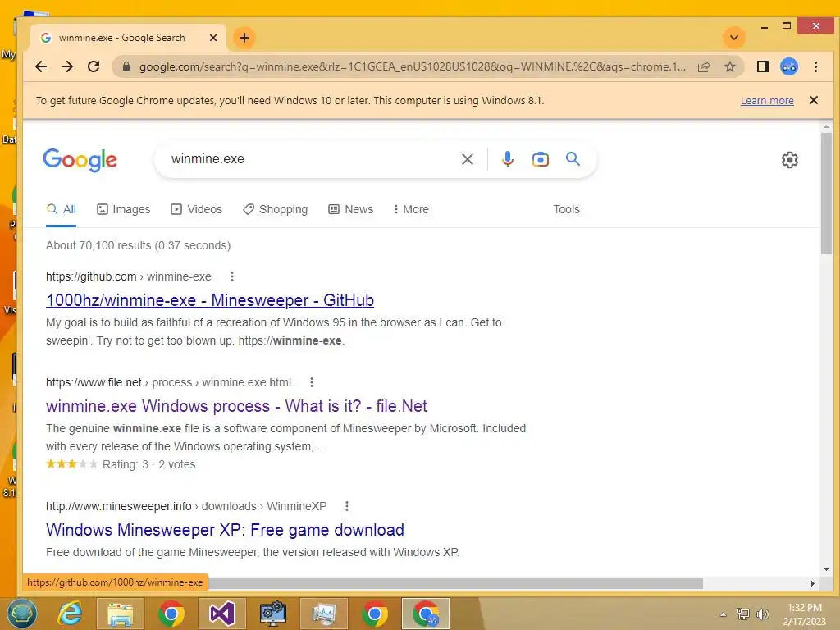The height and width of the screenshot is (630, 840).
Task: Click the scroll up arrow
Action: [x=826, y=127]
